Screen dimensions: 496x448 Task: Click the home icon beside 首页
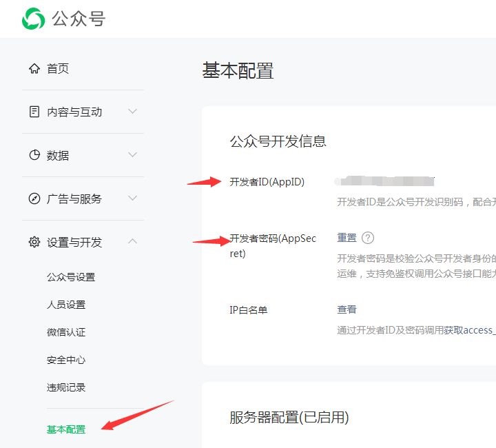(x=34, y=68)
